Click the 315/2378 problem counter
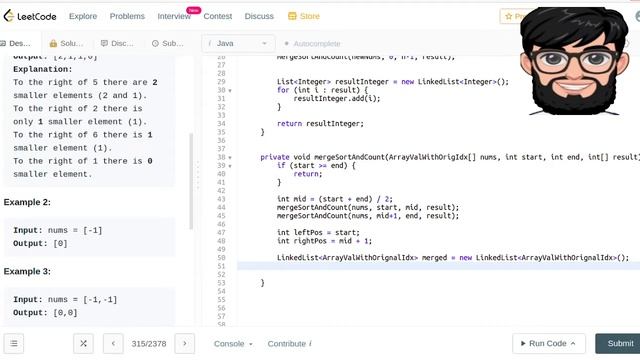The height and width of the screenshot is (360, 640). tap(149, 344)
